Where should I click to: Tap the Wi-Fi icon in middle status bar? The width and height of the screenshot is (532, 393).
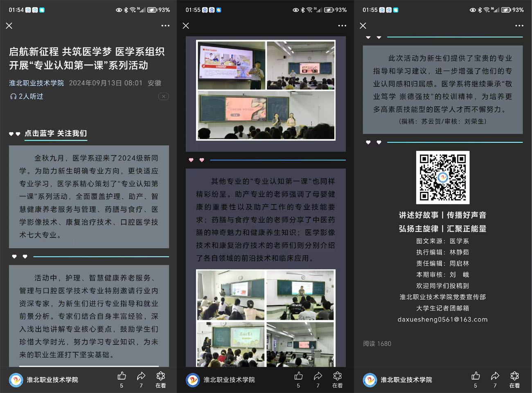coord(309,10)
